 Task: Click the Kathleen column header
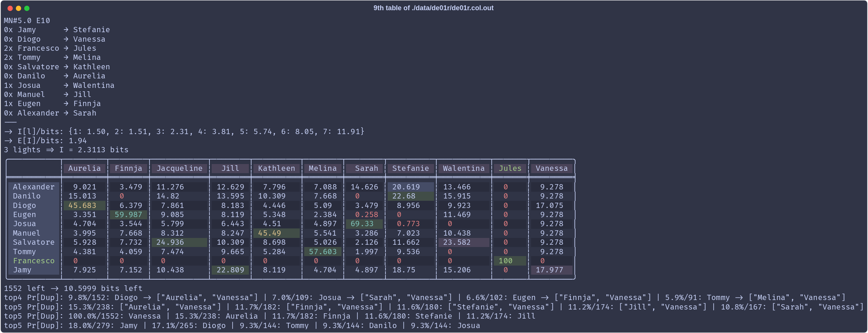click(277, 168)
